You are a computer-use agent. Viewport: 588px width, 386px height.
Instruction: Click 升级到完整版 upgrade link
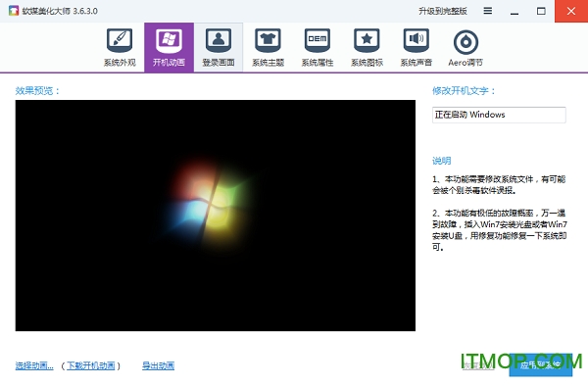point(443,11)
